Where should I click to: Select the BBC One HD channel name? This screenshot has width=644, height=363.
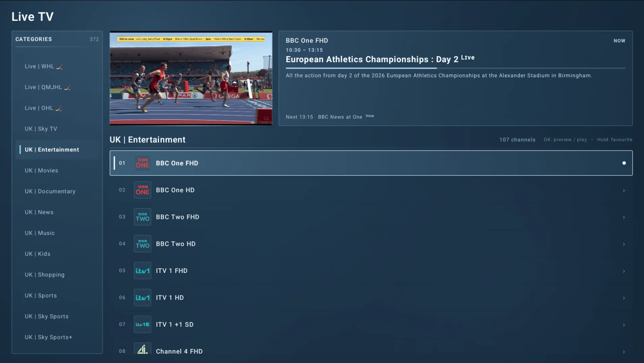175,190
